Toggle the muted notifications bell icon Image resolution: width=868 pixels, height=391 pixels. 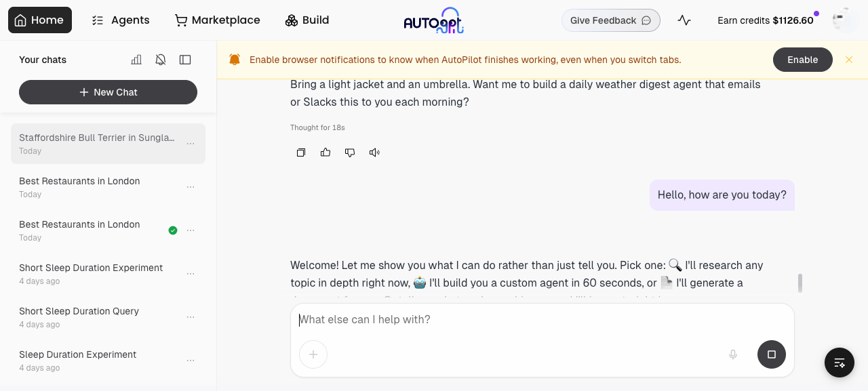(x=161, y=60)
